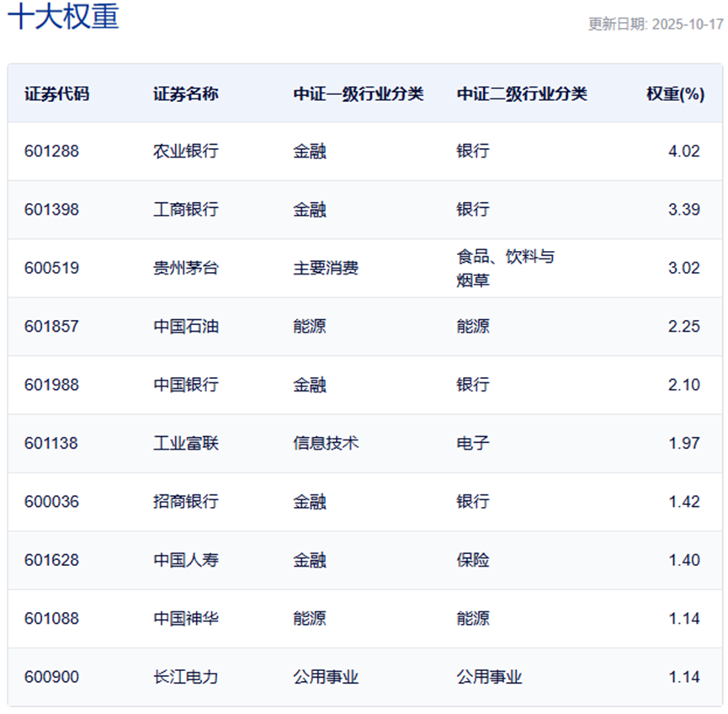Viewport: 728px width, 714px height.
Task: Click 银行 in the 招商银行 row
Action: [473, 502]
